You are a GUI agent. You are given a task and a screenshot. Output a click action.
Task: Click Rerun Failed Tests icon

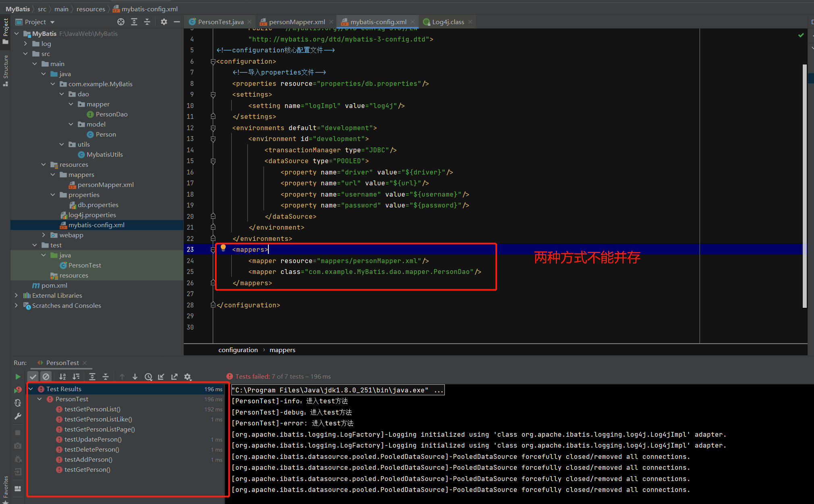(17, 390)
